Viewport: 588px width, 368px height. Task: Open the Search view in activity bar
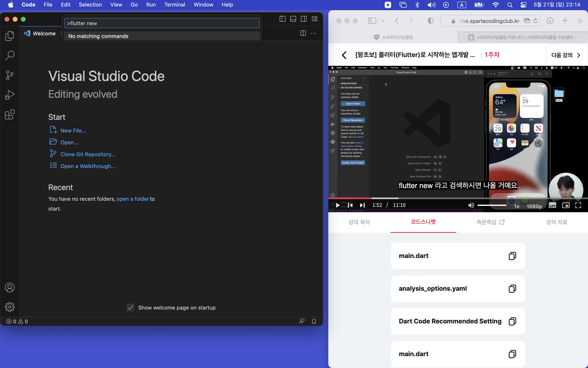point(10,55)
